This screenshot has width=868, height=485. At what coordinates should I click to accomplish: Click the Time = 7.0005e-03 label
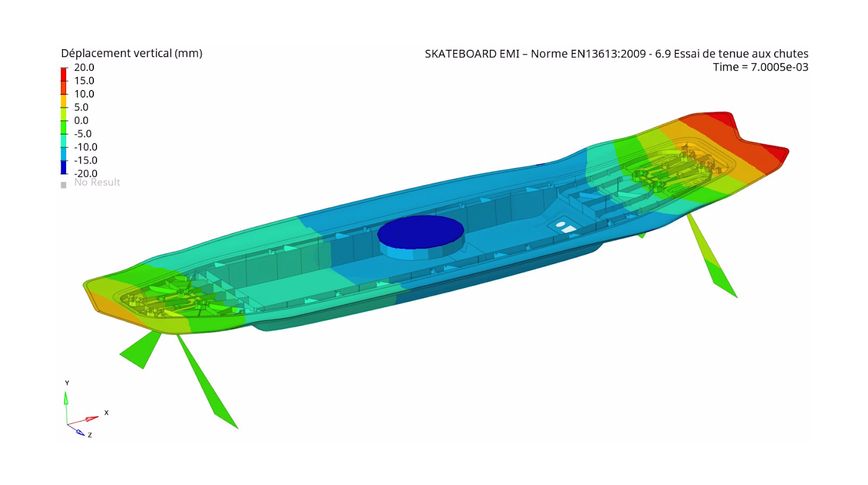point(760,67)
